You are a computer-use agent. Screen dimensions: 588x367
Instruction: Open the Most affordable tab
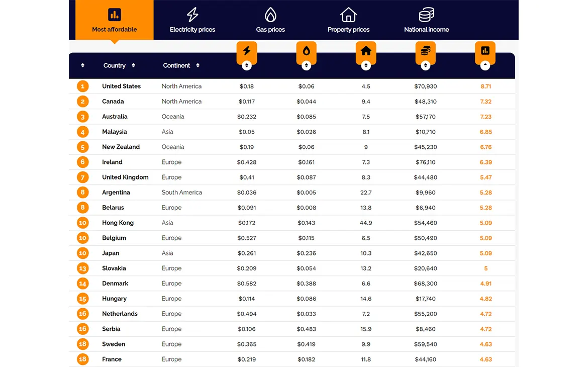click(x=115, y=20)
